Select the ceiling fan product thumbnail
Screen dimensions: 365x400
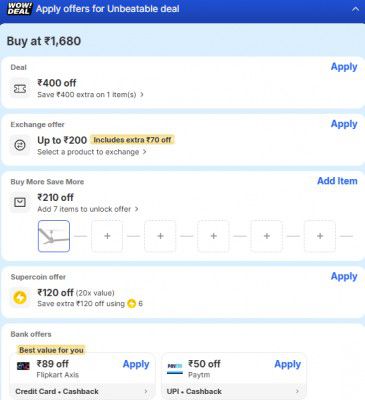coord(54,236)
